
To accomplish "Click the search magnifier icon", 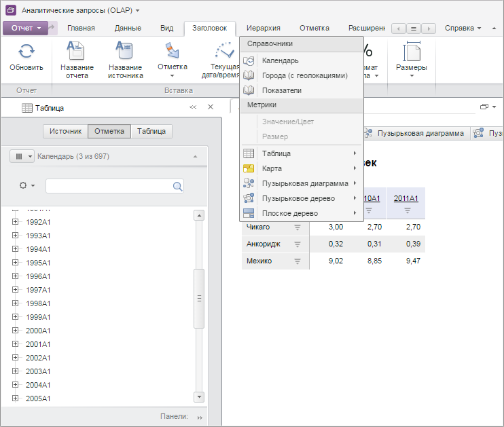I will [177, 187].
